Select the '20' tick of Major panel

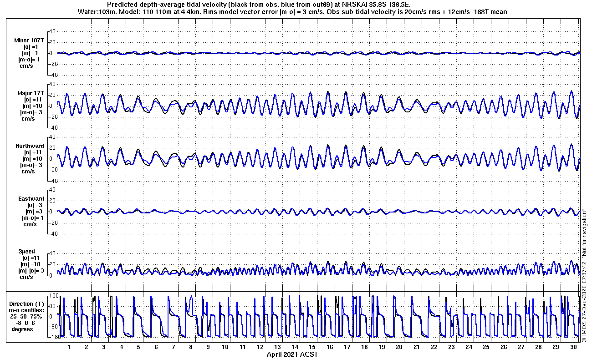pos(52,95)
